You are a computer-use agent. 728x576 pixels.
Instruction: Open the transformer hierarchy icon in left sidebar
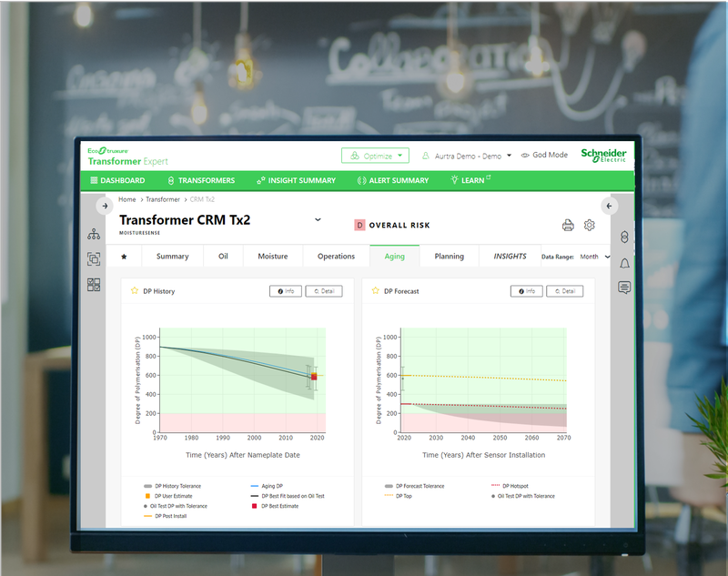pos(94,234)
